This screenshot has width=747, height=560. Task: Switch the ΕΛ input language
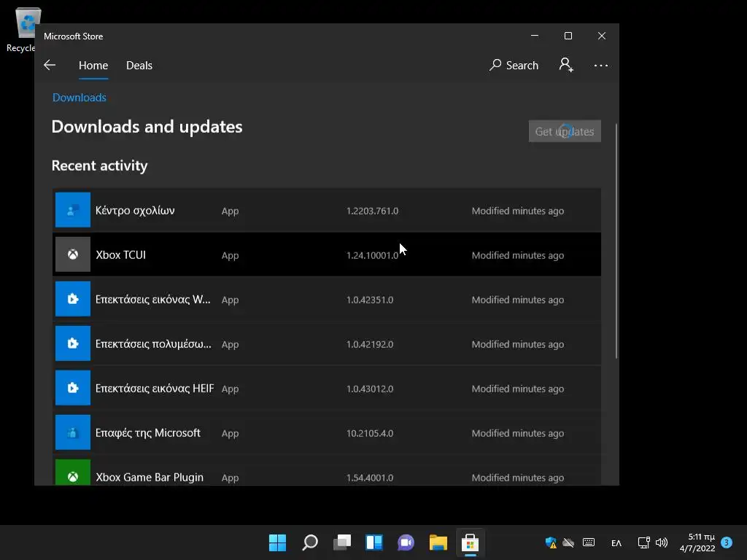click(616, 542)
